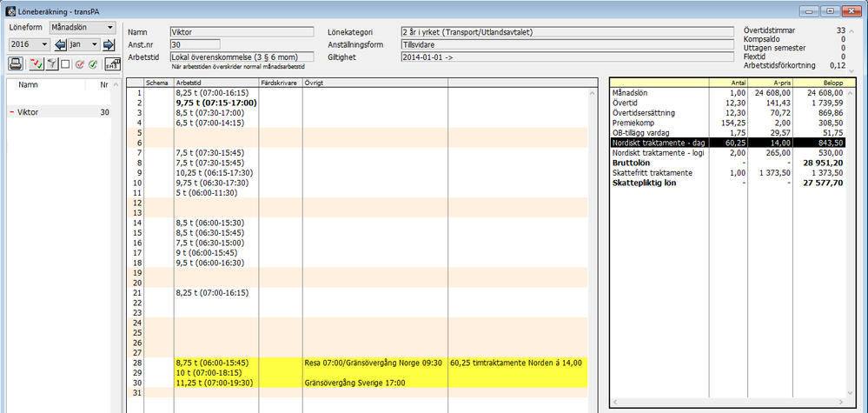Select employee Viktor in the name list
Screen dimensions: 868x413
pos(34,112)
